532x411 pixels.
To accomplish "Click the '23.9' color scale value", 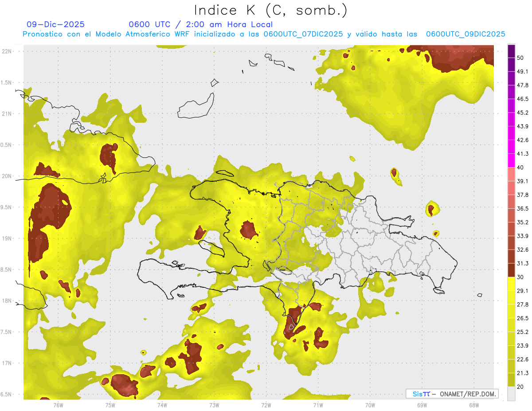I will [x=522, y=346].
